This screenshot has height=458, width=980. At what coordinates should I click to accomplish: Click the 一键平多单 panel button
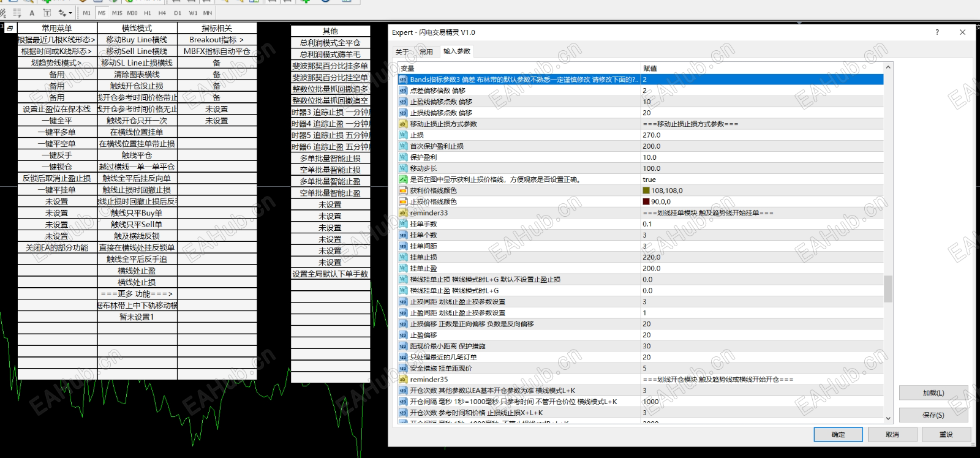pyautogui.click(x=57, y=132)
